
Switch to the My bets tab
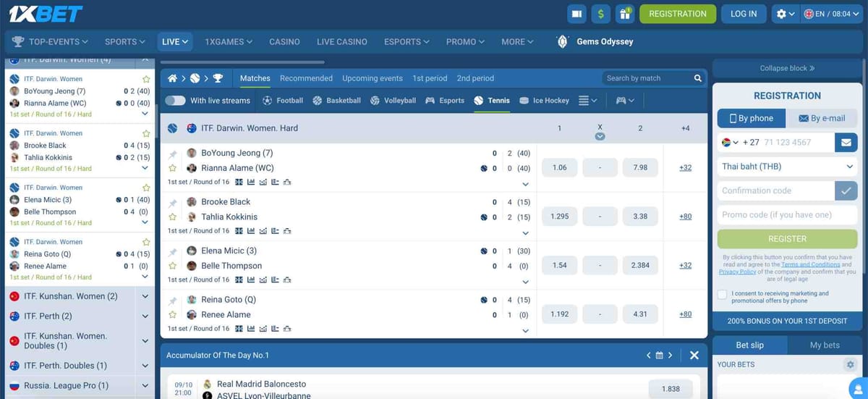[x=825, y=345]
